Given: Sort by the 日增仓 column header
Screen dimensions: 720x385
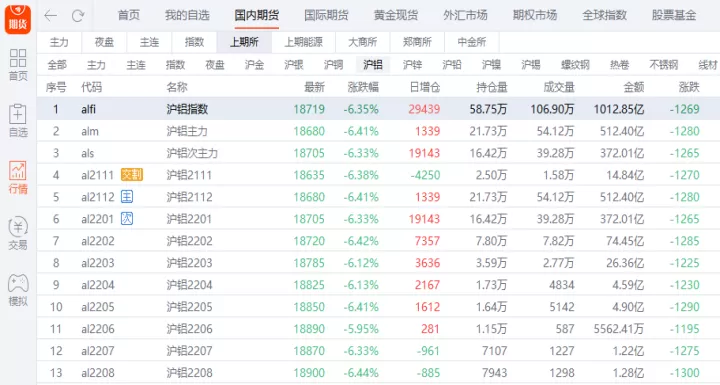Looking at the screenshot, I should point(425,87).
